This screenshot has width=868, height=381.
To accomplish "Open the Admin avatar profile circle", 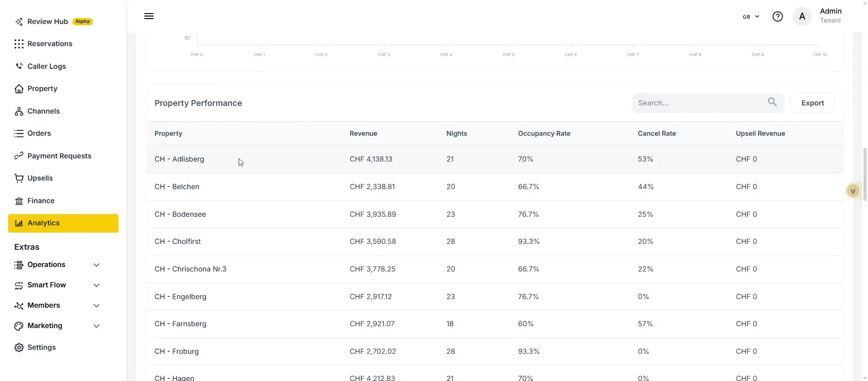I will [802, 16].
